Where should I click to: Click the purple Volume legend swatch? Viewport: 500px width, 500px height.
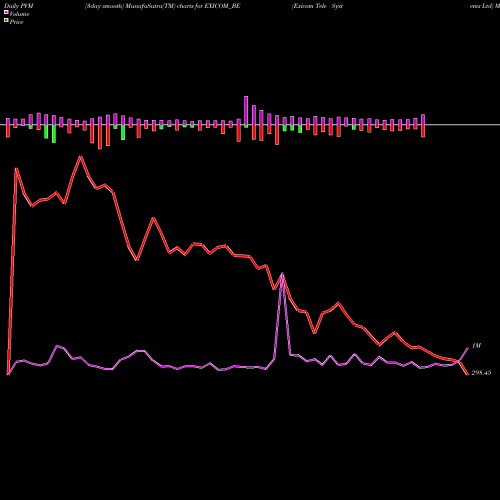pos(6,12)
